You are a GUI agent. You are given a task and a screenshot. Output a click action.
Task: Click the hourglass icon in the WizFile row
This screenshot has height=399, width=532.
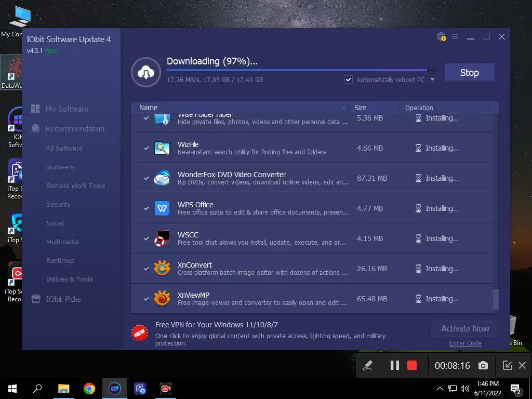(418, 148)
